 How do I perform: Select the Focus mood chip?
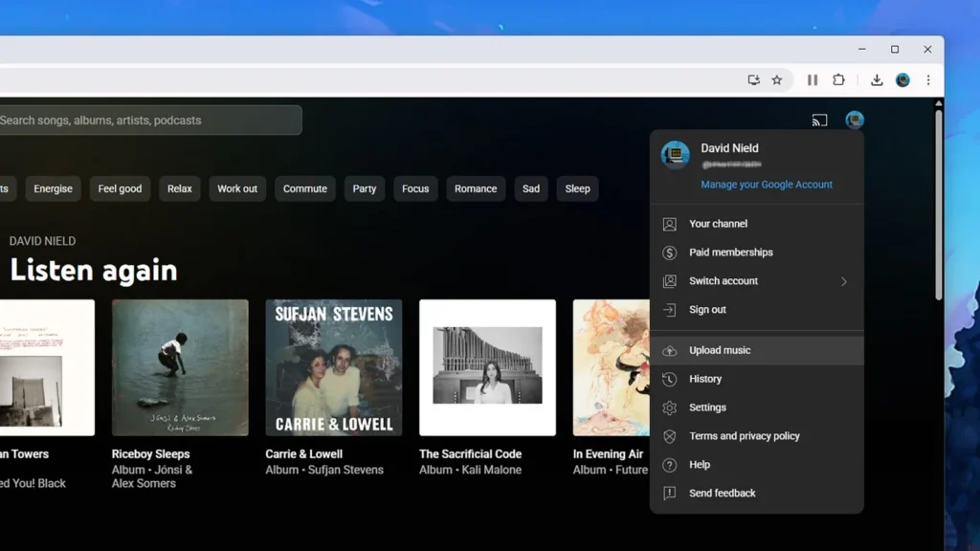click(x=415, y=188)
